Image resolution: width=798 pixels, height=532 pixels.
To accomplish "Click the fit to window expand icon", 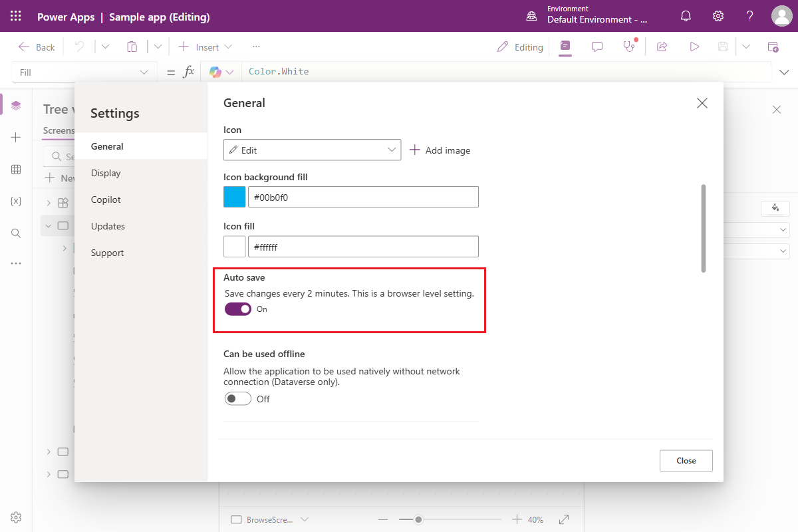I will 564,519.
